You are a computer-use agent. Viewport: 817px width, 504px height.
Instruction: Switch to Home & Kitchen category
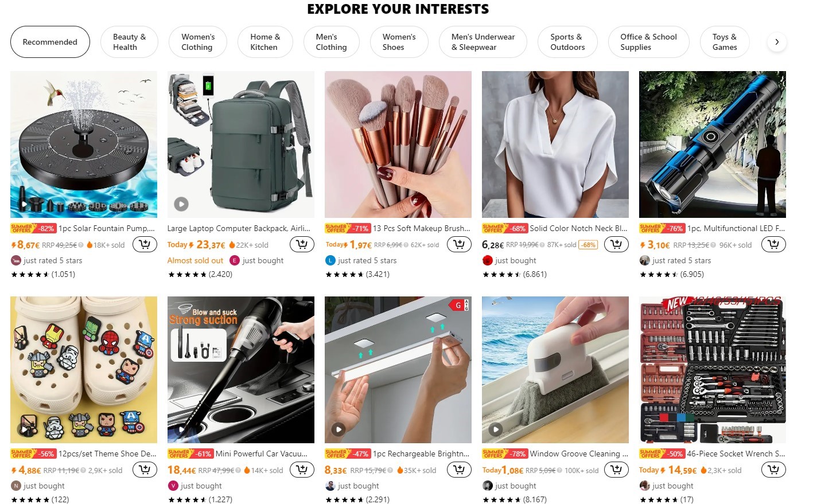coord(265,42)
